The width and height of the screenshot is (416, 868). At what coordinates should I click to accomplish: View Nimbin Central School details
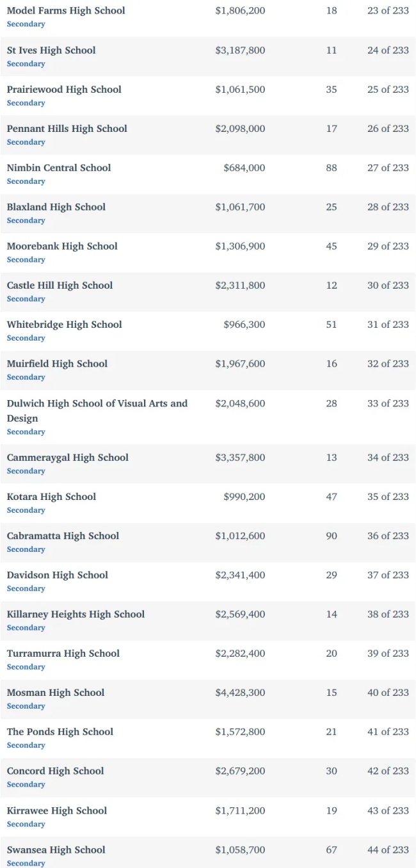[x=59, y=168]
